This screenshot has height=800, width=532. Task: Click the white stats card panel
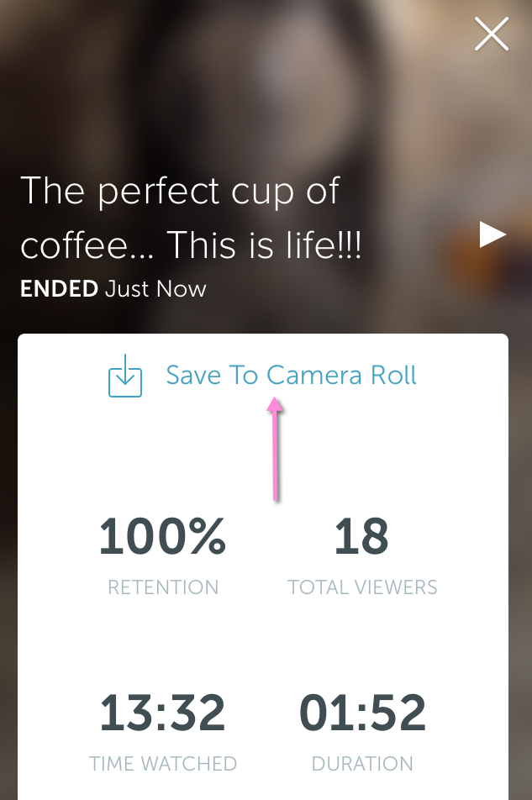click(x=262, y=639)
